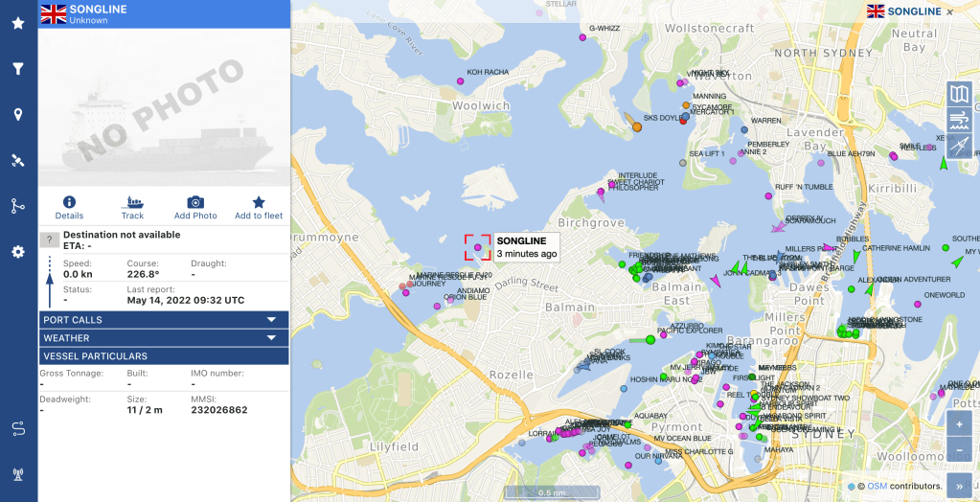Image resolution: width=980 pixels, height=502 pixels.
Task: Select the distance measure tool
Action: tap(959, 146)
